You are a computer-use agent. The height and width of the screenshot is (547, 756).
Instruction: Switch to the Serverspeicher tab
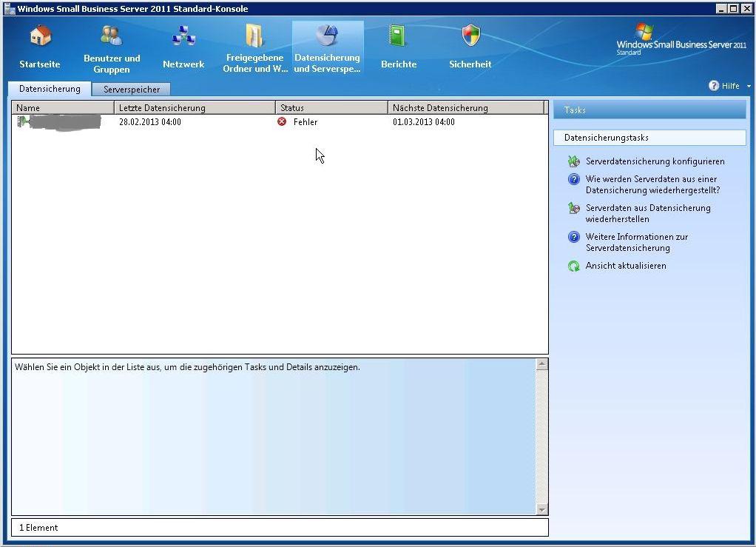131,90
